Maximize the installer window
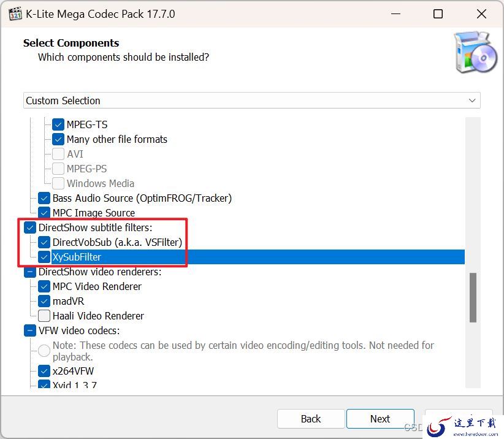504x439 pixels. click(438, 14)
